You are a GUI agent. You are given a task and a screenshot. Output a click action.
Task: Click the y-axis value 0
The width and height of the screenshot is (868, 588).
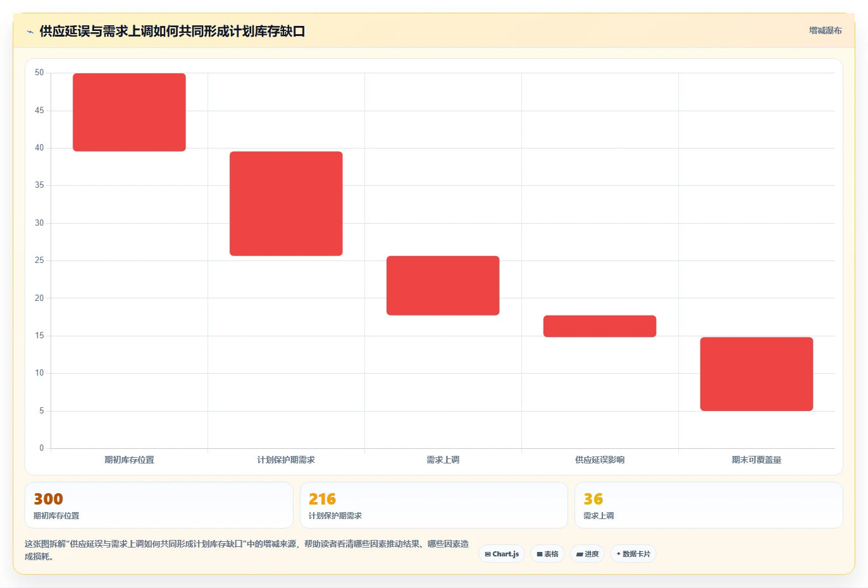coord(42,448)
